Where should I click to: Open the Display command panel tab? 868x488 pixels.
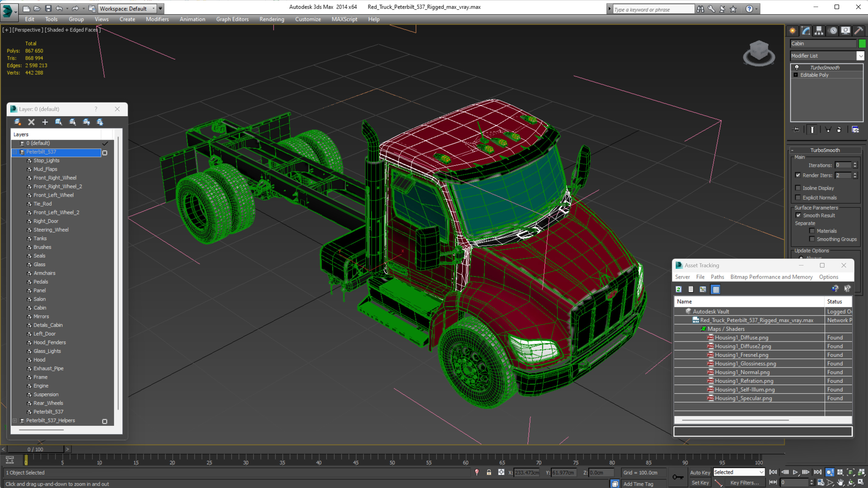845,31
